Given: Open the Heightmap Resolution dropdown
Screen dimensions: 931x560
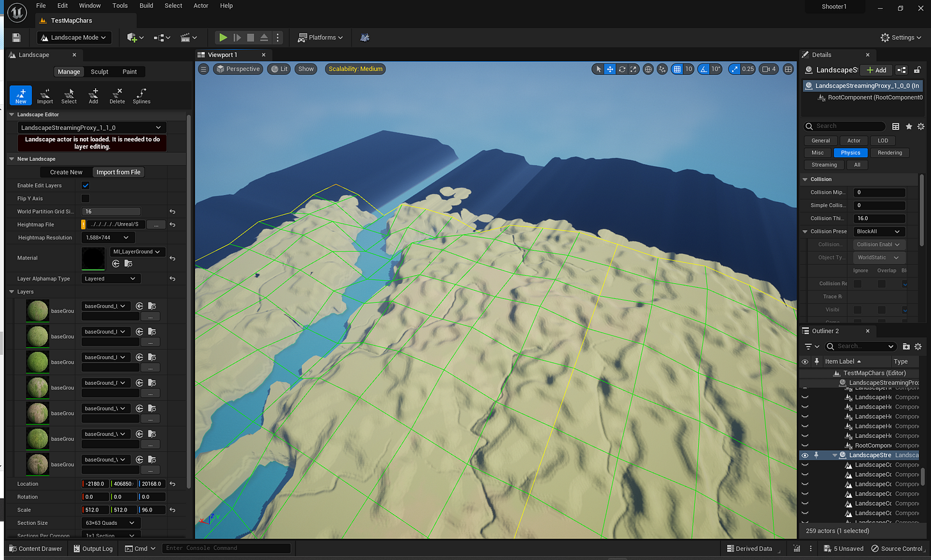Looking at the screenshot, I should pyautogui.click(x=107, y=237).
